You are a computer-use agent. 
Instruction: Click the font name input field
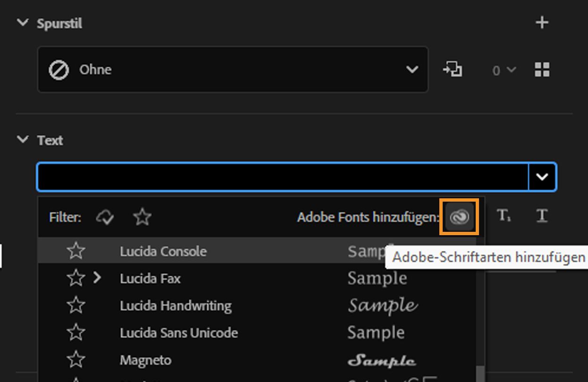283,177
